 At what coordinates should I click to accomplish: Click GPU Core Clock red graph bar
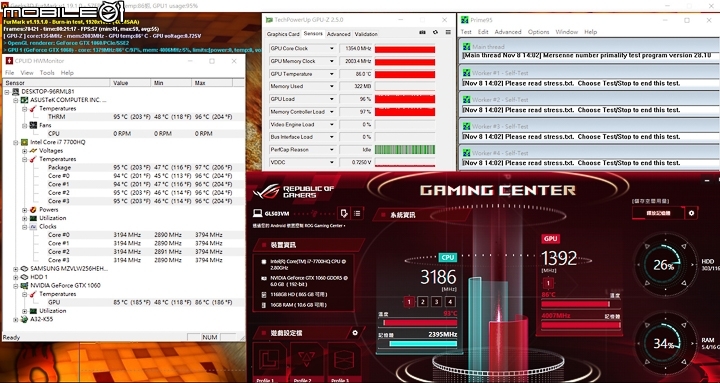point(405,49)
